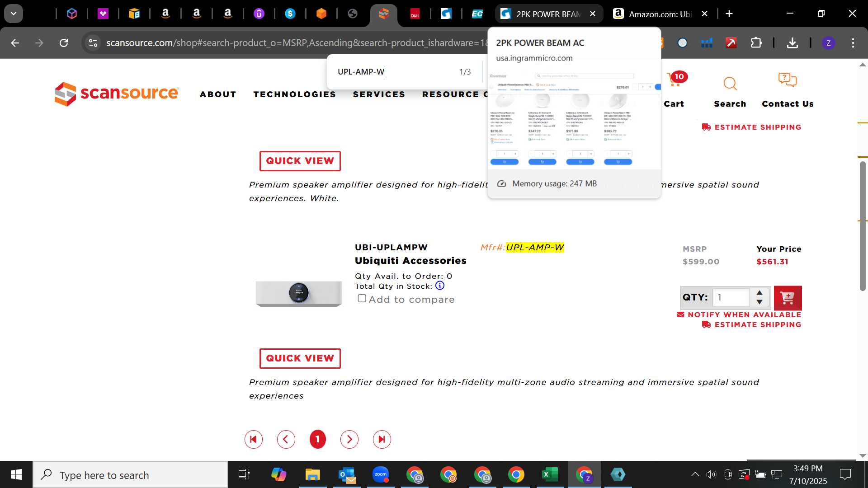Go to the previous results page

286,439
